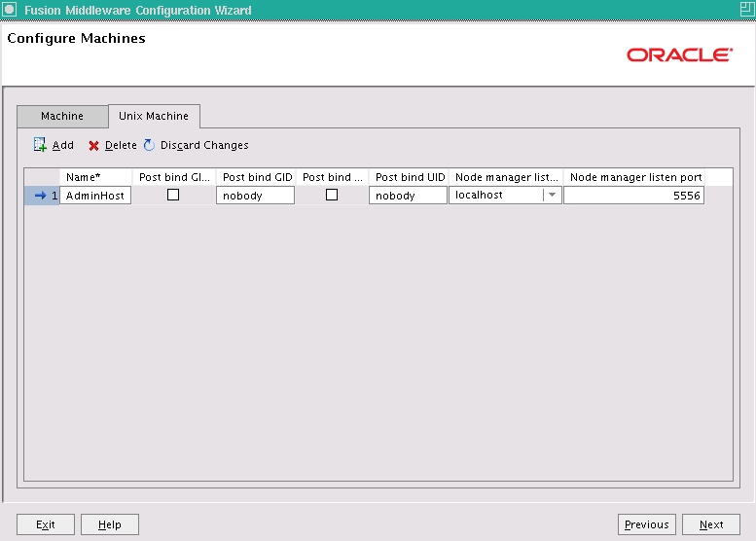This screenshot has width=756, height=541.
Task: Click the Discard Changes refresh icon
Action: point(150,145)
